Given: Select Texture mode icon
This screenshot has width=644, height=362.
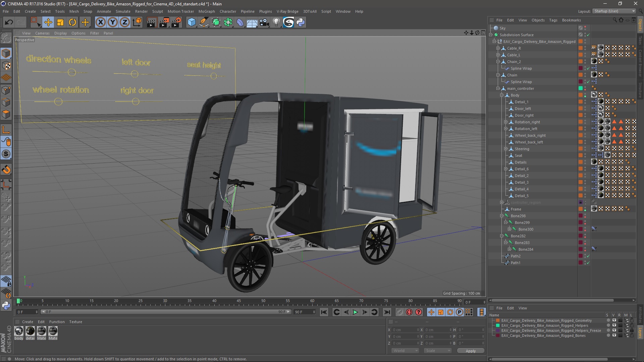Looking at the screenshot, I should 6,66.
